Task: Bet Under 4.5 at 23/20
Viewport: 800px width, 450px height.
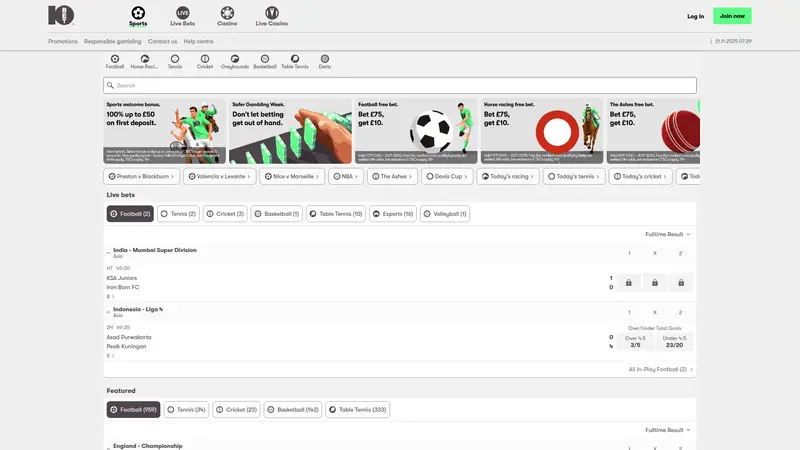Action: pos(674,342)
